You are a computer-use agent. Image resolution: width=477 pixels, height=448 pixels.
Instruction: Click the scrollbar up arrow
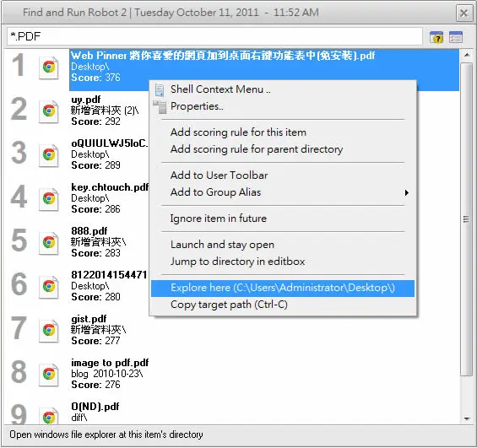467,55
